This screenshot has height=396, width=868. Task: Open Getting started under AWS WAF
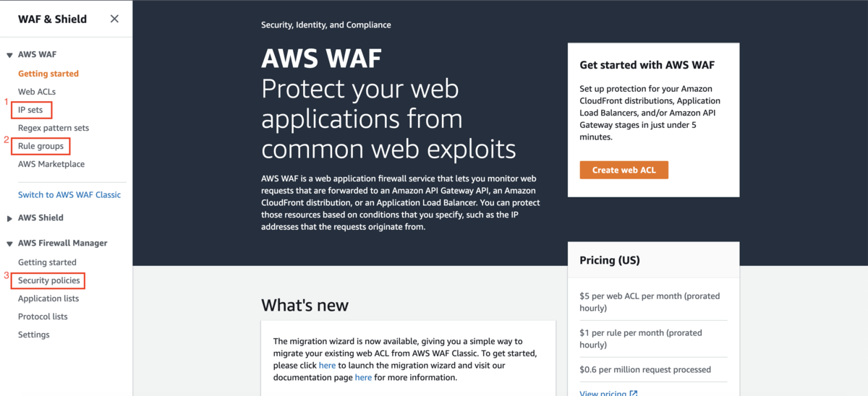coord(48,74)
